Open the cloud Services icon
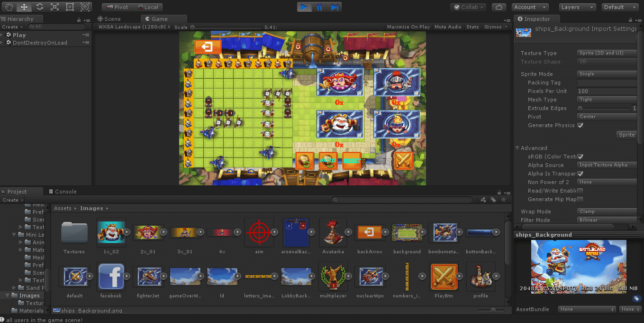The height and width of the screenshot is (323, 644). 499,7
